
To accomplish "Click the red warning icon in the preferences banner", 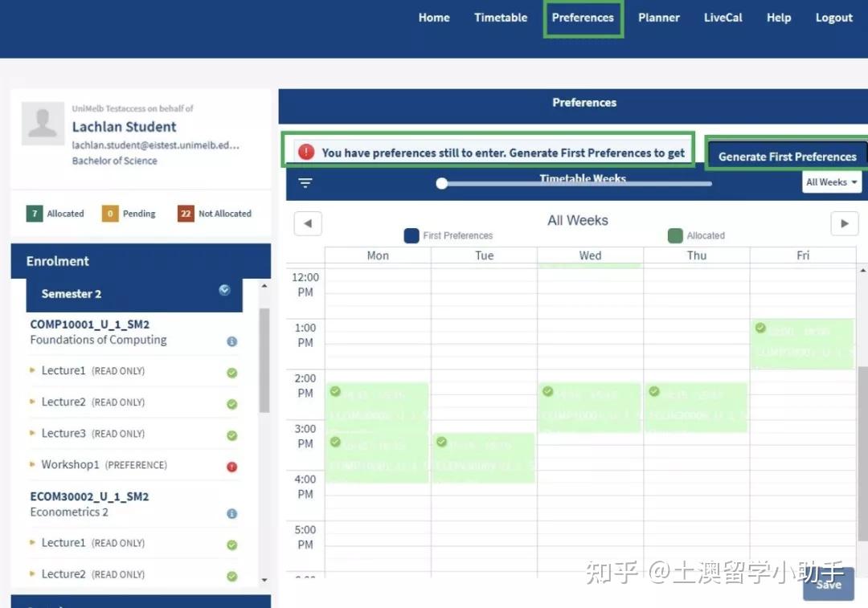I will [306, 149].
